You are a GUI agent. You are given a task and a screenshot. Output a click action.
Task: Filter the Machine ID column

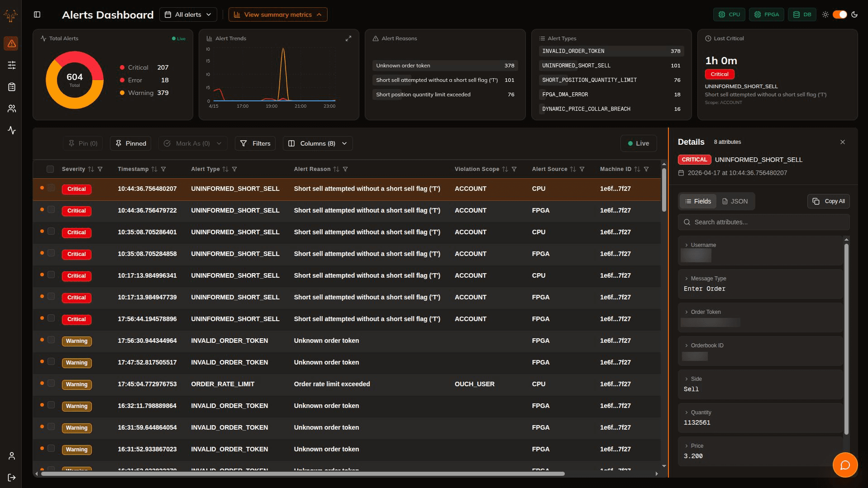coord(646,169)
